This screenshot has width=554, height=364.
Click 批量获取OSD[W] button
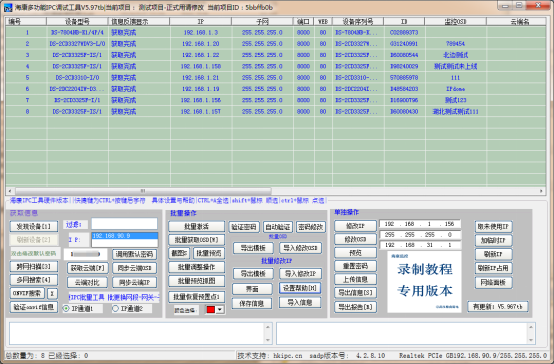pyautogui.click(x=196, y=240)
